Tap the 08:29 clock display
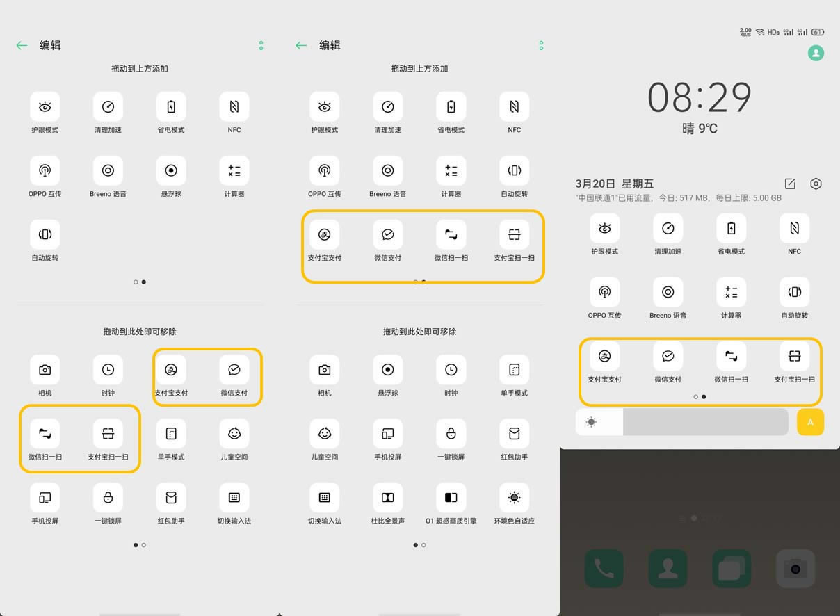Screen dimensions: 840x616 [700, 98]
